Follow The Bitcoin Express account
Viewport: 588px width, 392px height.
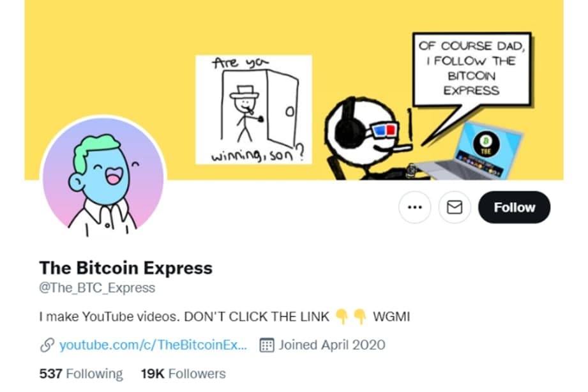click(x=514, y=207)
